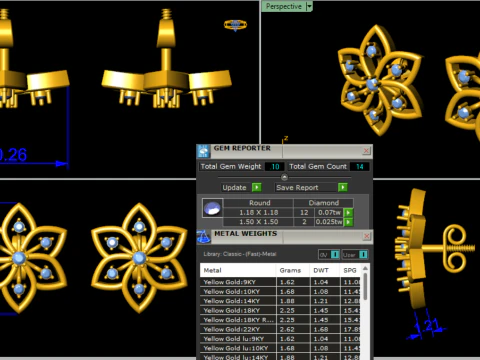Click the '1.50 X 1.50' gem size cell

[x=259, y=222]
